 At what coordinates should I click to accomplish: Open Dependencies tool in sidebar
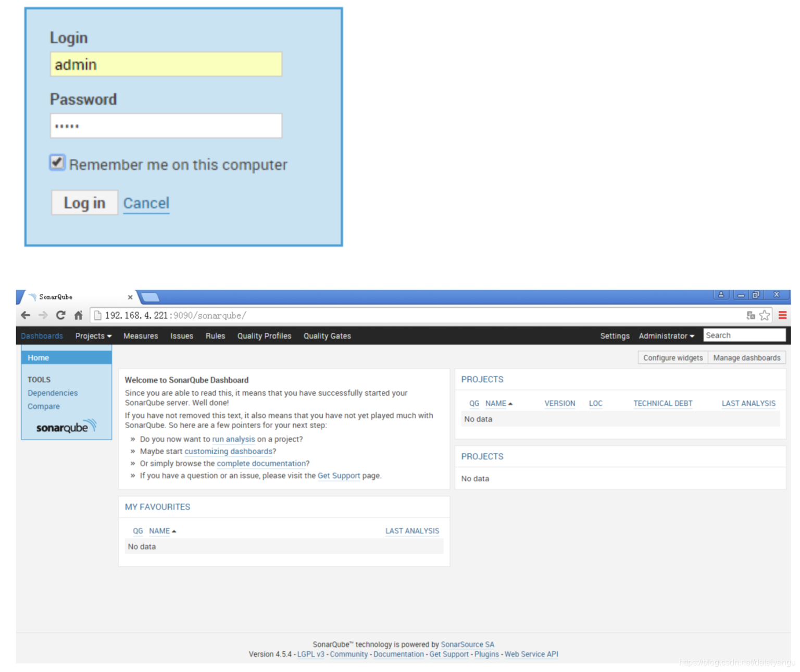coord(53,393)
